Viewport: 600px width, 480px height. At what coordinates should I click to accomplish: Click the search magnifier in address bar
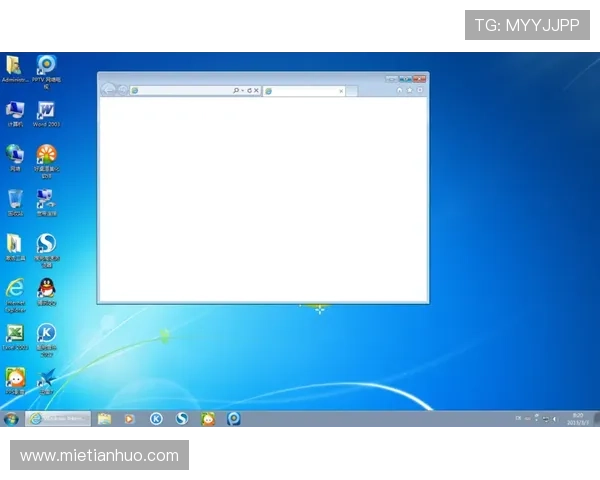236,90
